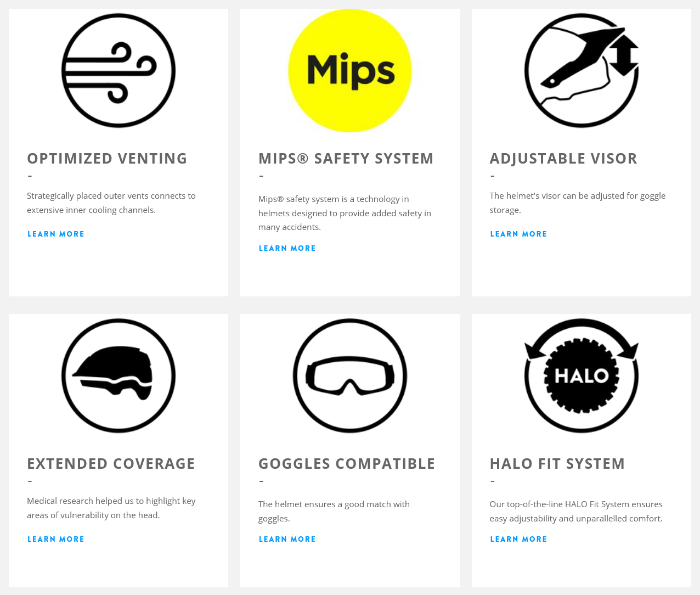Viewport: 700px width, 595px height.
Task: Click the Extended Coverage helmet icon
Action: pyautogui.click(x=118, y=375)
